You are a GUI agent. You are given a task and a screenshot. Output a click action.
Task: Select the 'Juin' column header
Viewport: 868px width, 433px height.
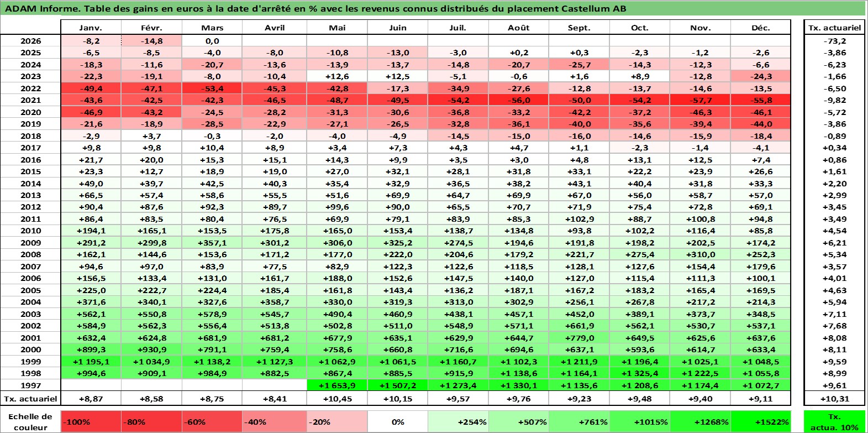(x=398, y=28)
